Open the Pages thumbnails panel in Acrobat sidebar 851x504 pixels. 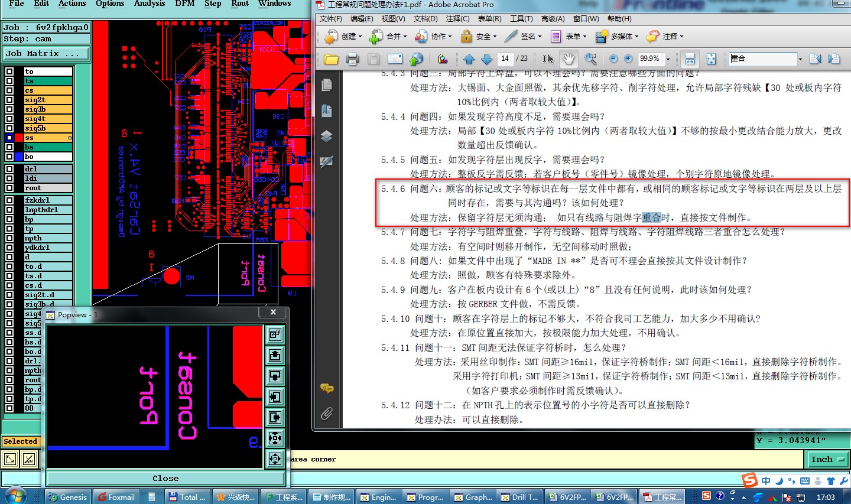pos(327,85)
